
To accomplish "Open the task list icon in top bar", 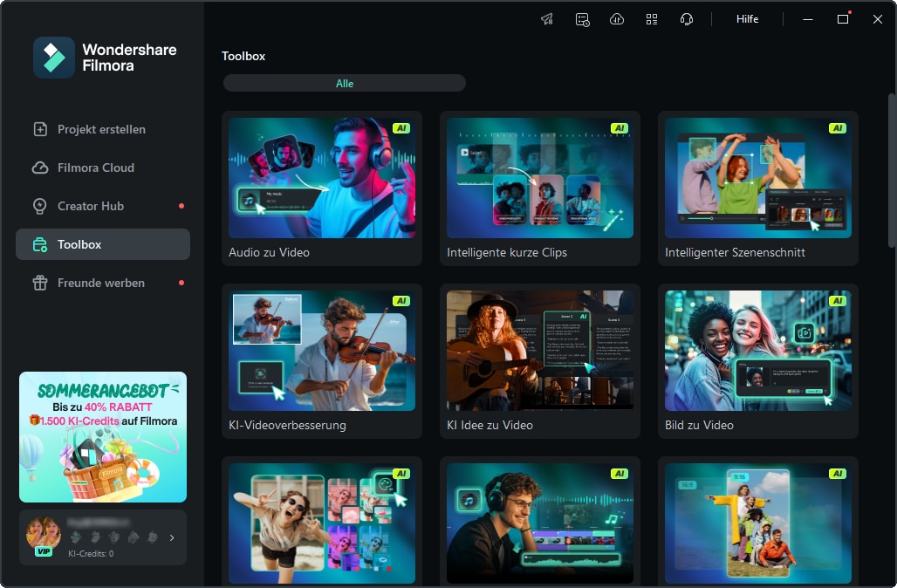I will point(582,19).
